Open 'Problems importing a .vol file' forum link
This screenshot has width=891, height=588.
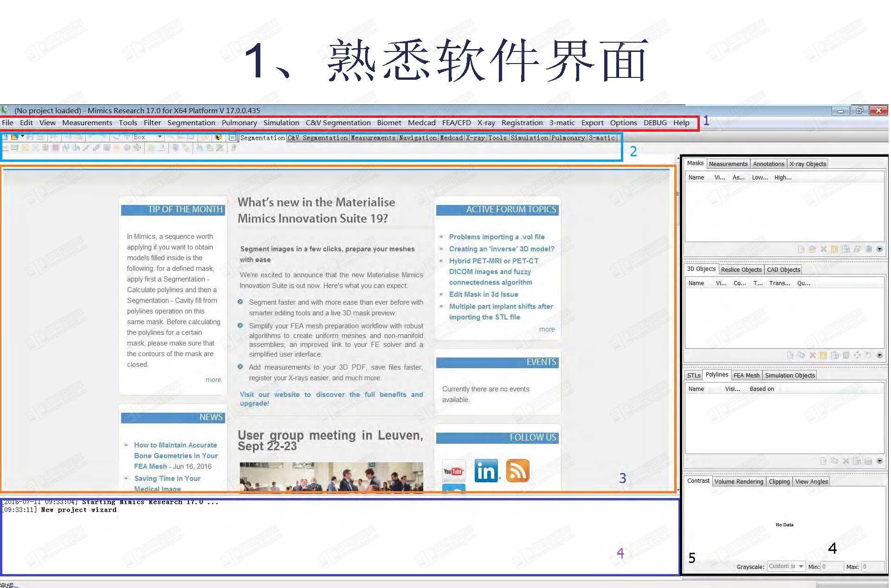(x=497, y=236)
